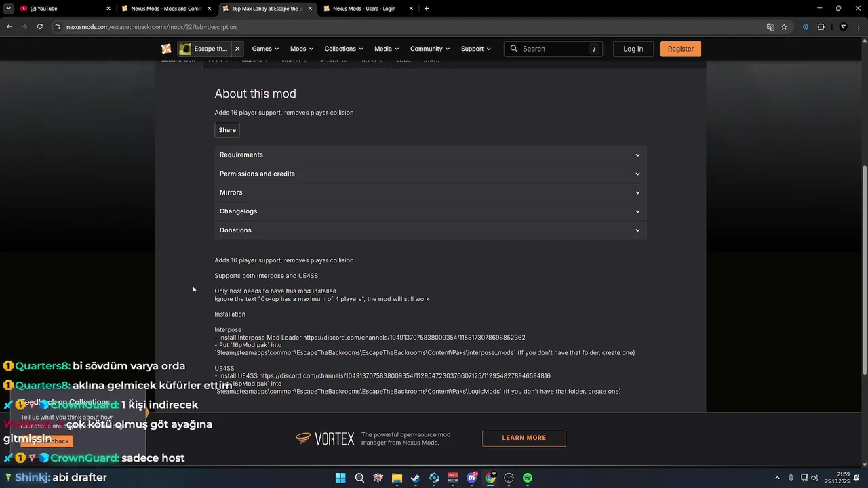Remove the Escape the Backrooms game filter

[237, 49]
